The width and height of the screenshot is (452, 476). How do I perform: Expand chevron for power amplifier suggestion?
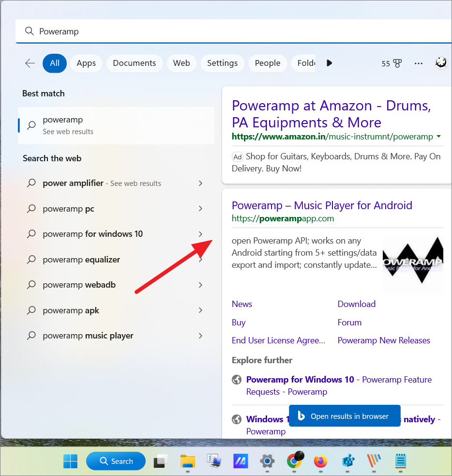[x=200, y=183]
